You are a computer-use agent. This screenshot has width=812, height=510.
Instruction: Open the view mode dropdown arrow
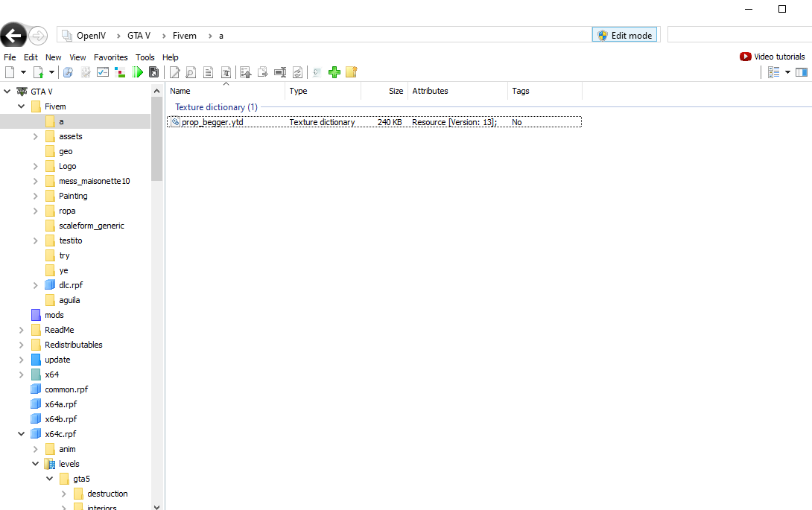click(787, 72)
